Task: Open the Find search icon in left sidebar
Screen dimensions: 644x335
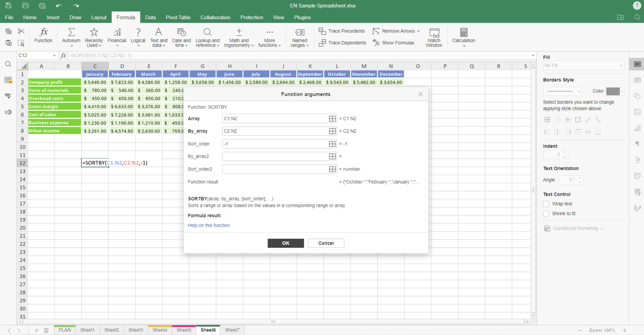Action: (8, 64)
